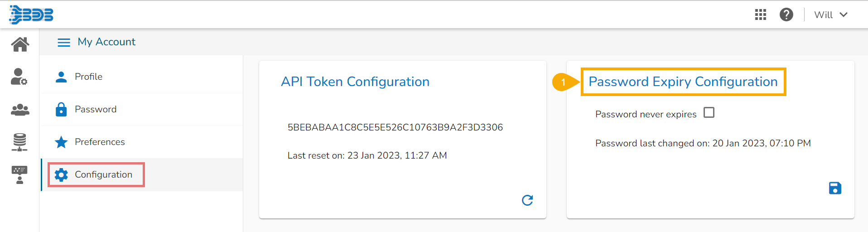Go to Home via sidebar icon
Screen dimensions: 868x232
(x=20, y=44)
